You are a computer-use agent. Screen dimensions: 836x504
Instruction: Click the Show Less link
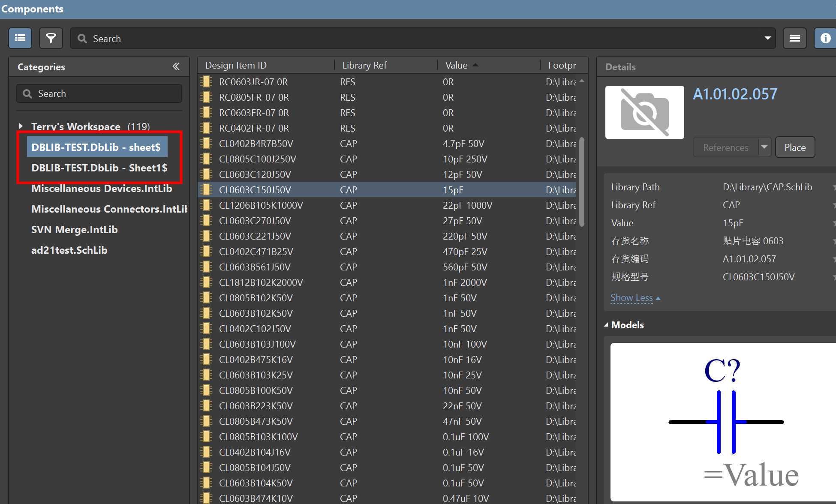point(632,298)
